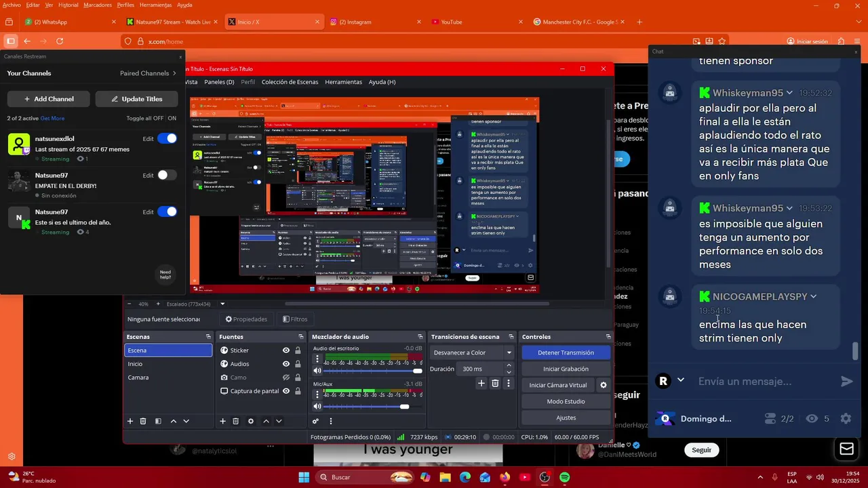The height and width of the screenshot is (488, 868).
Task: Open scene filters icon in Escenas toolbar
Action: pos(158,421)
